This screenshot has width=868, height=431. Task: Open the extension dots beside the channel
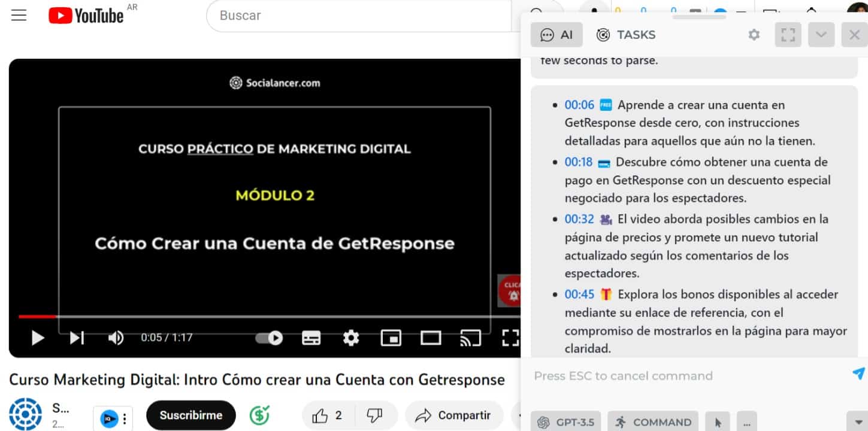click(124, 418)
